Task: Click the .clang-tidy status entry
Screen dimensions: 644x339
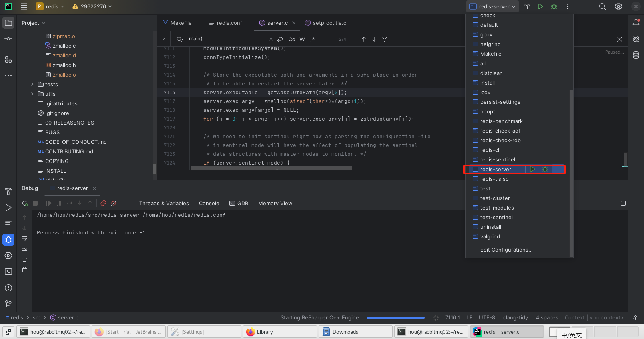Action: tap(515, 318)
